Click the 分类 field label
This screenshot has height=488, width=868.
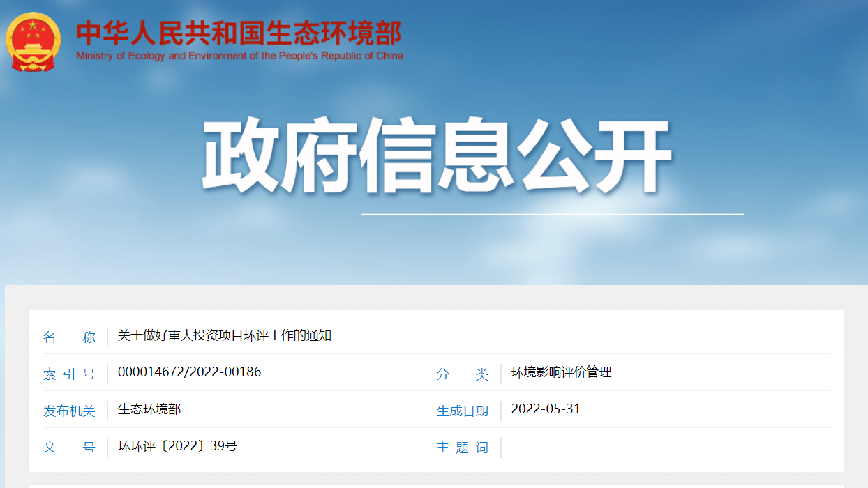(x=463, y=374)
